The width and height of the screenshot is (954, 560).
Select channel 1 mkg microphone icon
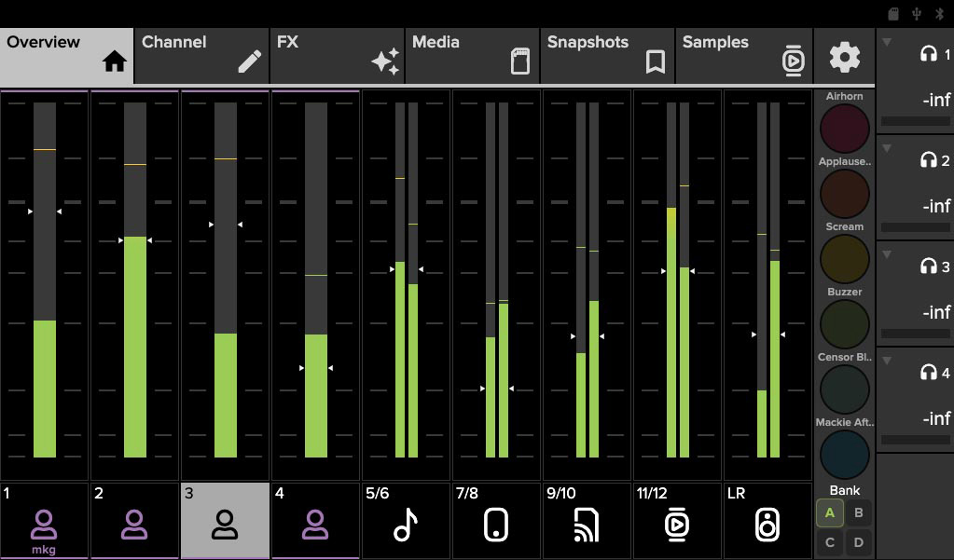pyautogui.click(x=44, y=522)
